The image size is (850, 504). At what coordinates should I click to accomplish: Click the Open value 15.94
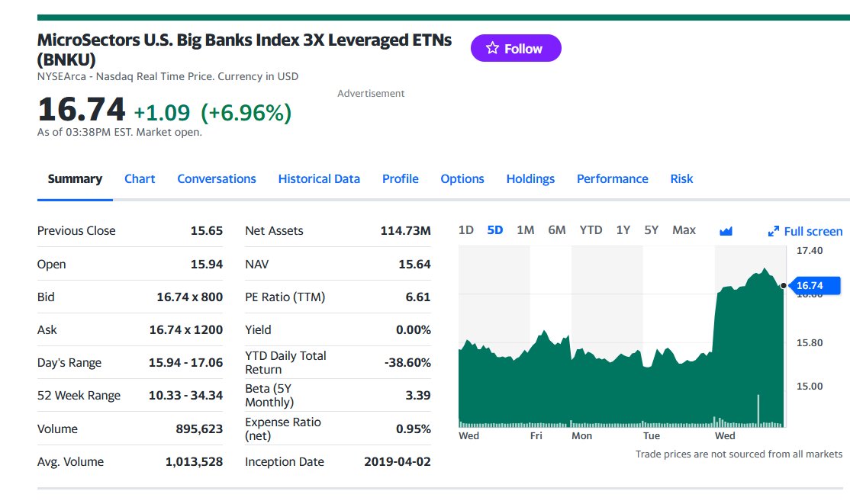click(207, 265)
